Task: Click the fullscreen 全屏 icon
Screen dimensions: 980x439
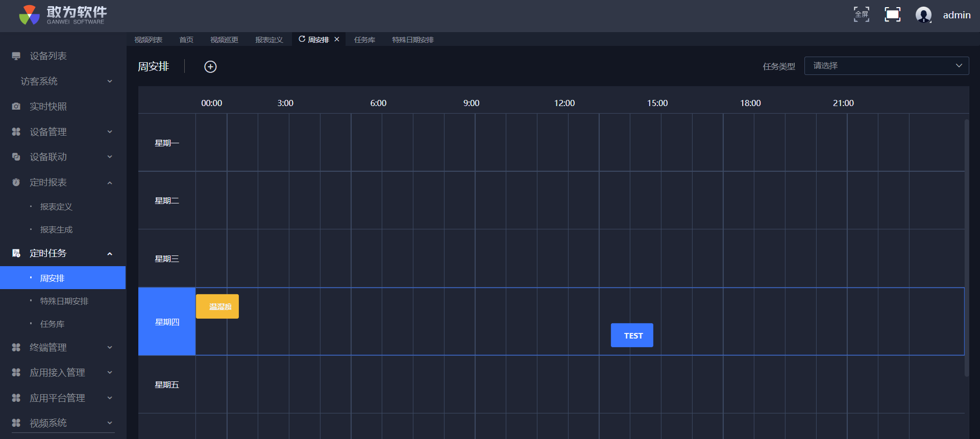Action: (862, 14)
